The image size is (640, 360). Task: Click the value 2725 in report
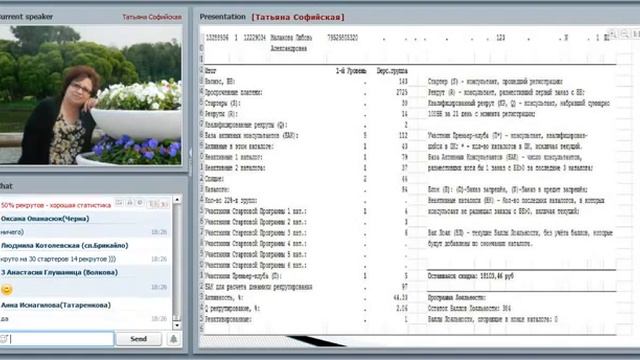tap(402, 92)
